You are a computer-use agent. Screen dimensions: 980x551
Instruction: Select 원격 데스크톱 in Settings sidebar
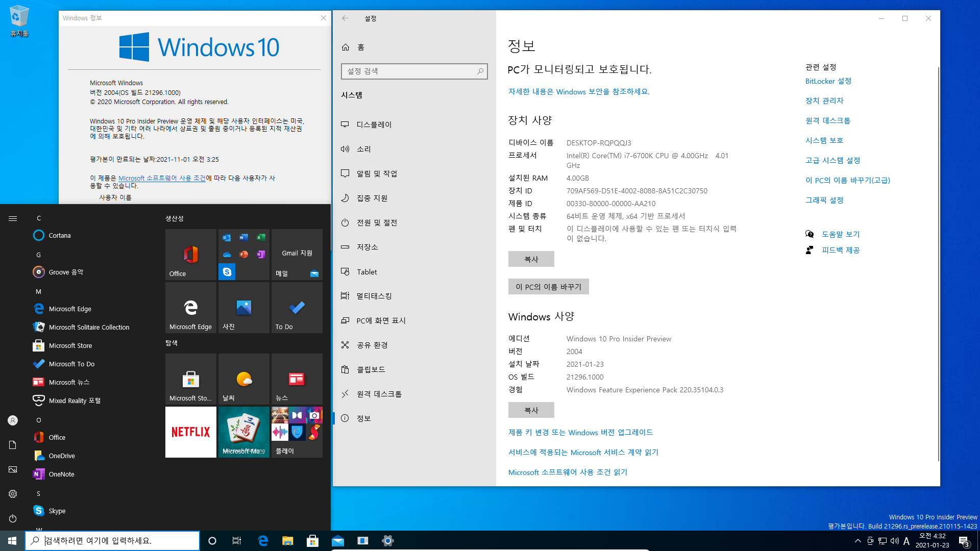coord(413,394)
